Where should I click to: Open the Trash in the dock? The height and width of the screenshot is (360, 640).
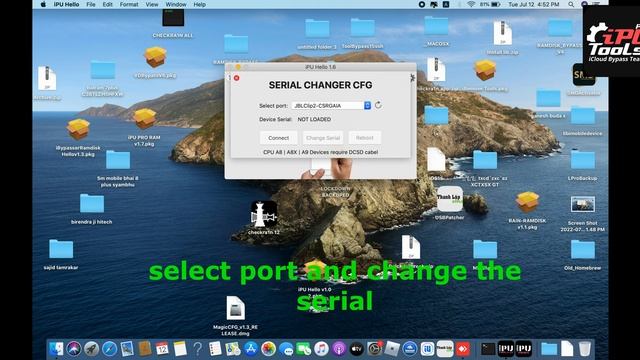584,349
